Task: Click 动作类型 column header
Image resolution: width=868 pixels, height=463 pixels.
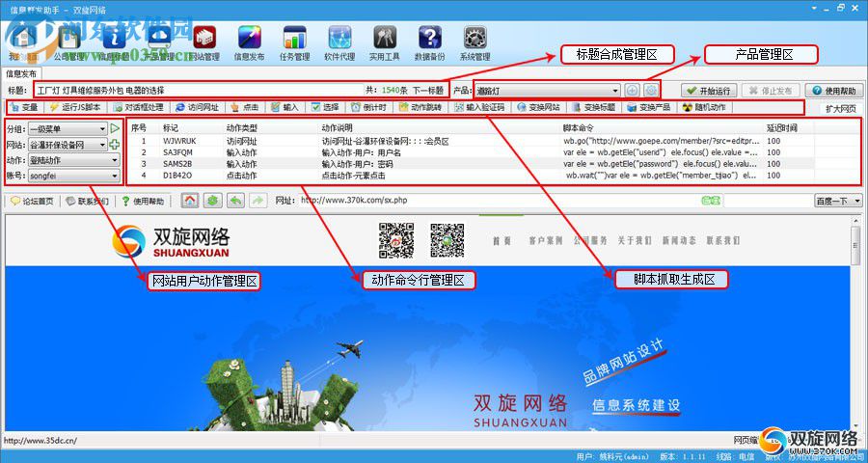Action: pos(241,128)
